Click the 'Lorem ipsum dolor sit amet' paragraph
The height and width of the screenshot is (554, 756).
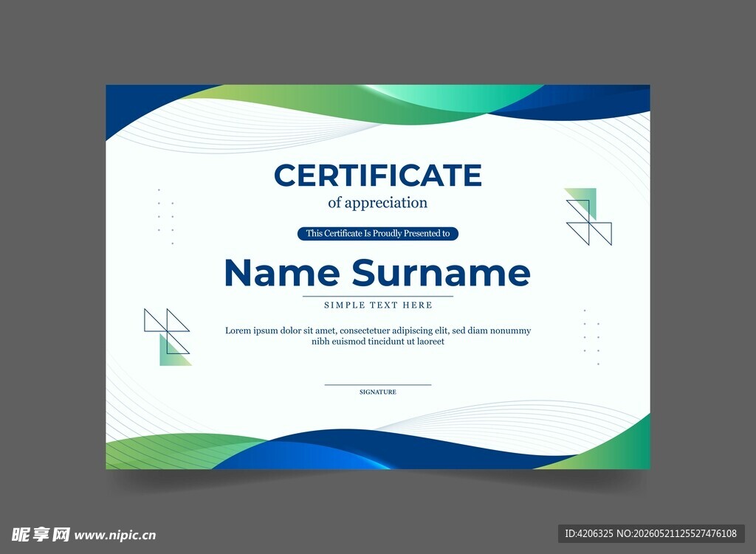point(378,336)
